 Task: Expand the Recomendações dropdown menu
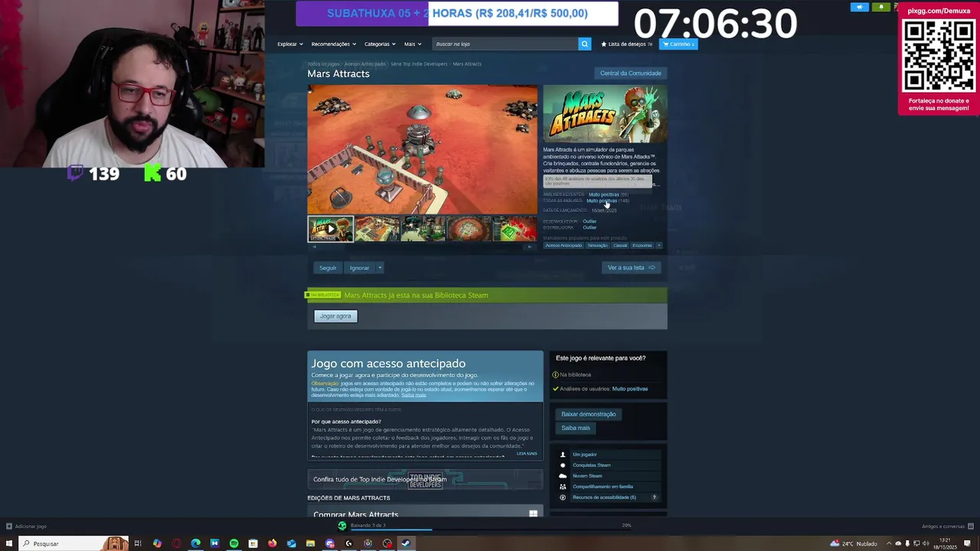point(333,44)
